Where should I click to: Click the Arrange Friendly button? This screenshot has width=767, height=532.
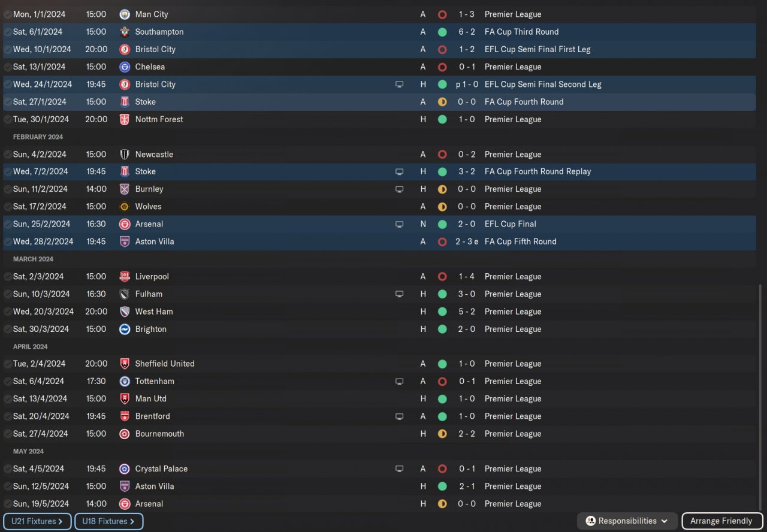click(722, 521)
